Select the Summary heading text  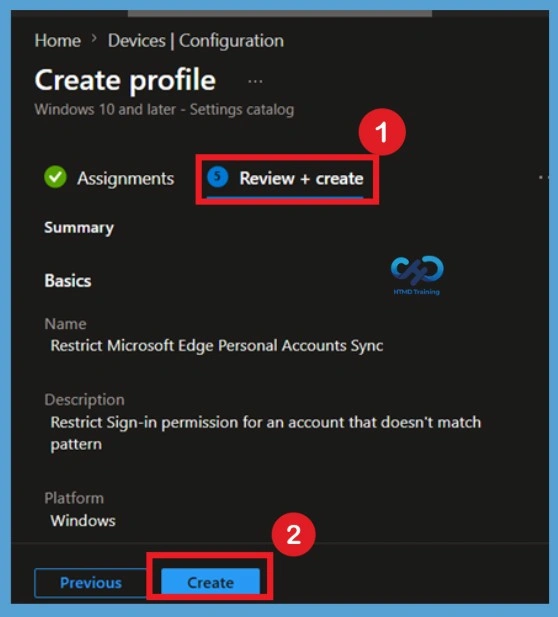tap(79, 227)
